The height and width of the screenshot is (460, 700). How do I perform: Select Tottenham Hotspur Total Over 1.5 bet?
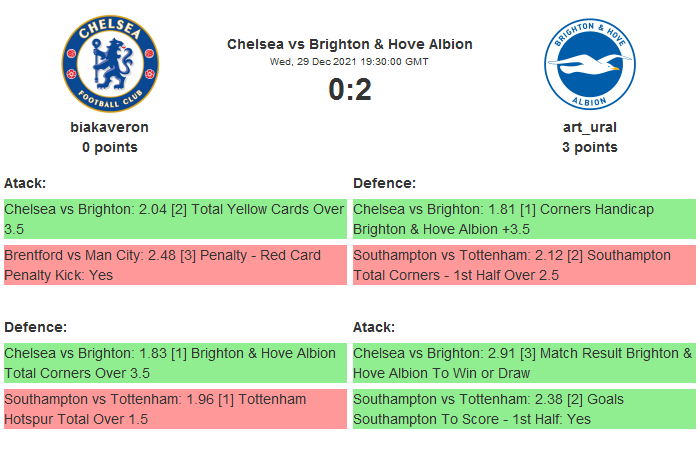pos(174,409)
